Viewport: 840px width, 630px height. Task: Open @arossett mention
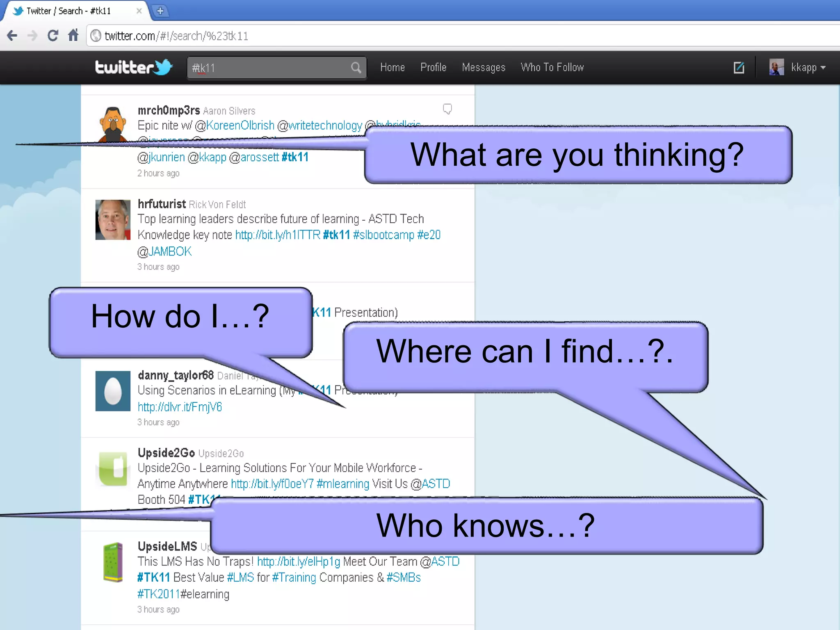point(254,157)
